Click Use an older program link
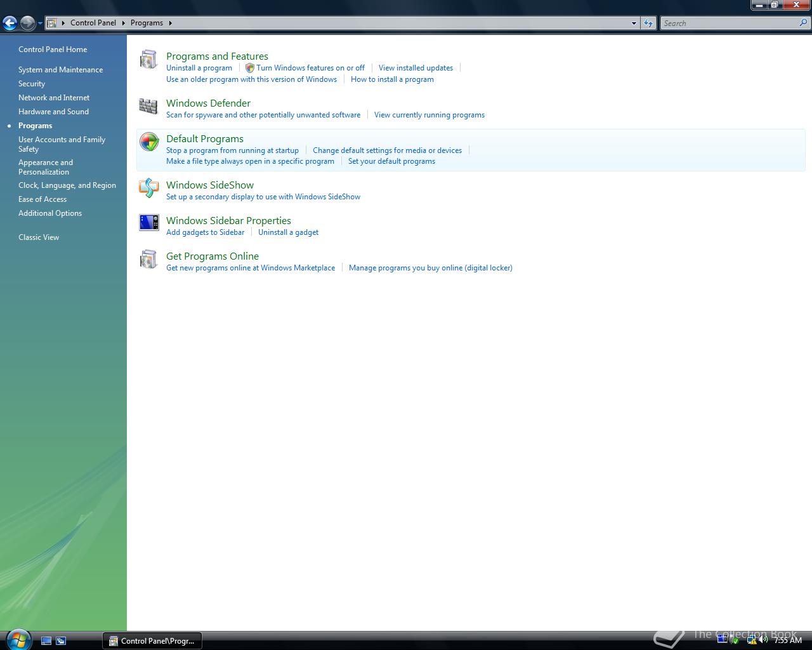 pyautogui.click(x=251, y=79)
